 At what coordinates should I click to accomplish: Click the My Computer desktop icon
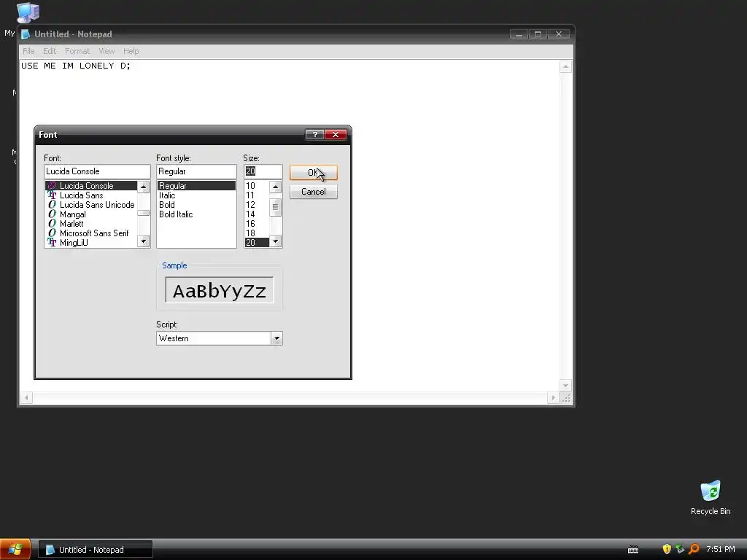point(27,13)
